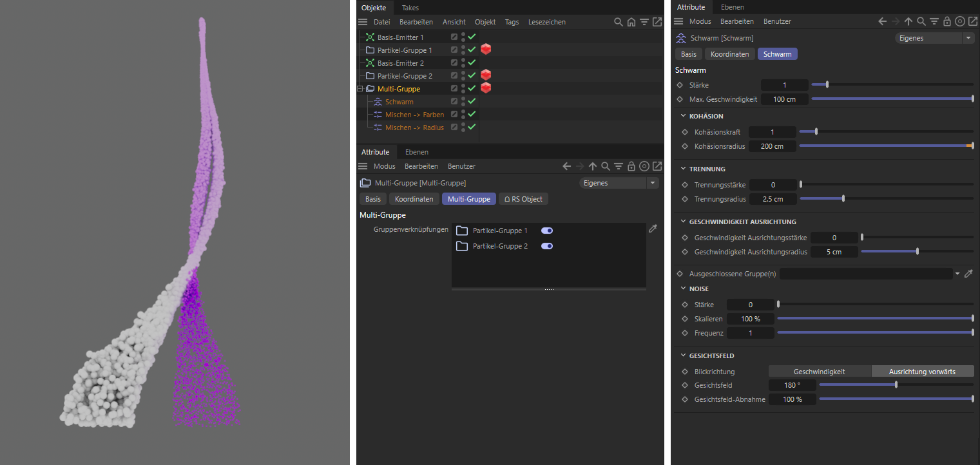
Task: Click the Redshift tag on Multi-Gruppe
Action: 486,88
